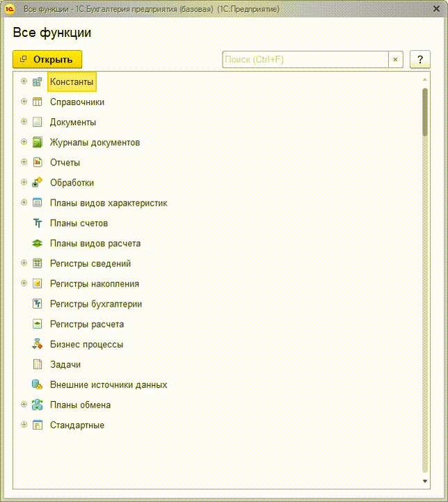Expand the Планы обмена node

pyautogui.click(x=24, y=405)
